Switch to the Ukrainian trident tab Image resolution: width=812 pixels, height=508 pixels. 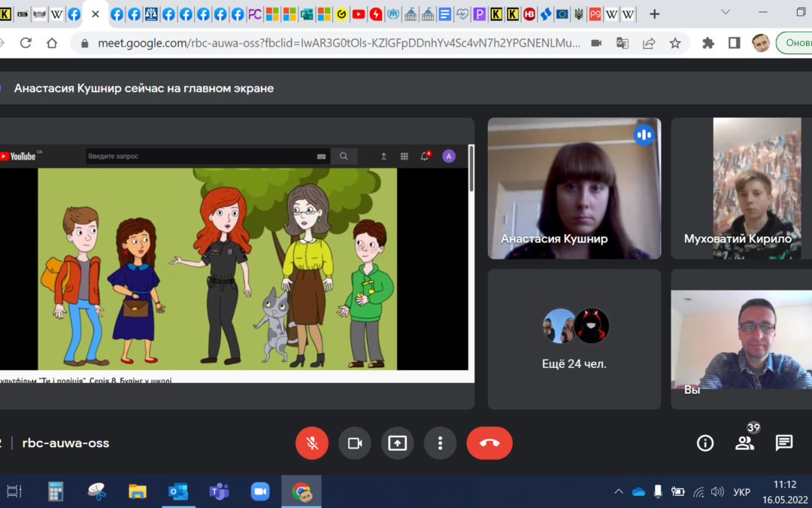click(579, 14)
